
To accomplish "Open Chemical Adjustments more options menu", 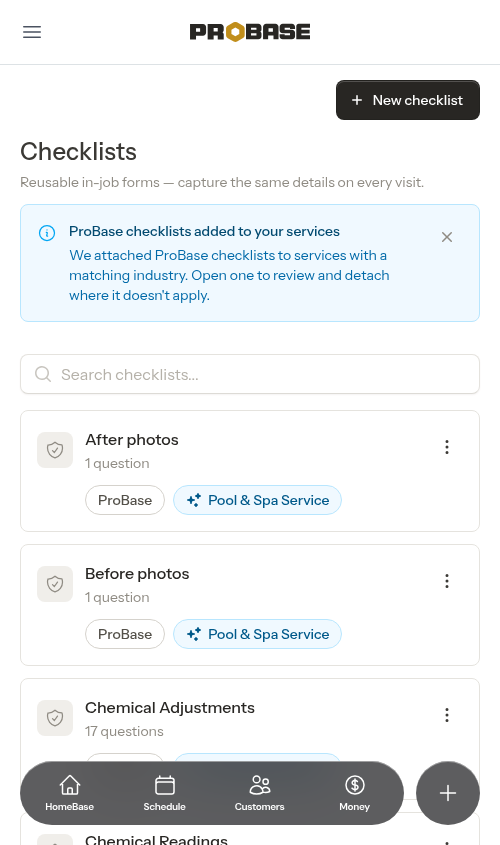I will tap(447, 715).
